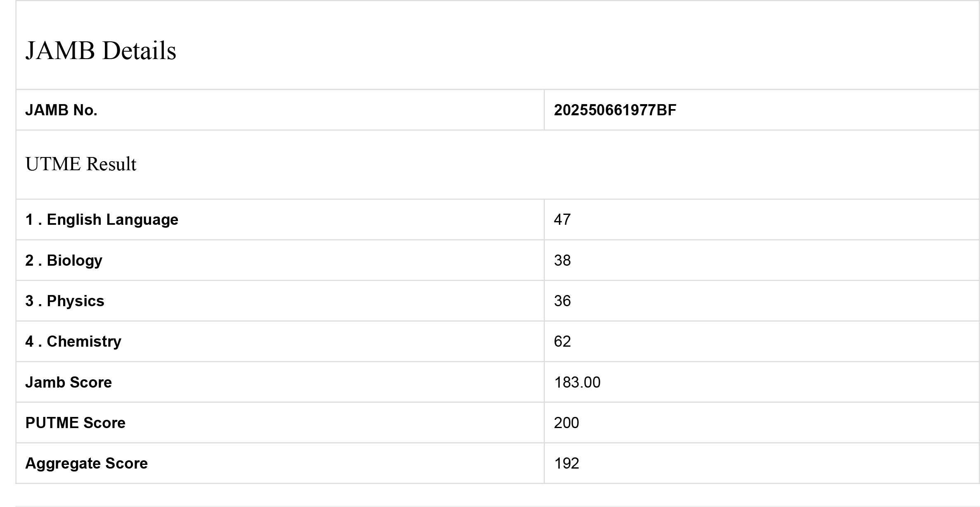Select the English Language score 47

(562, 220)
